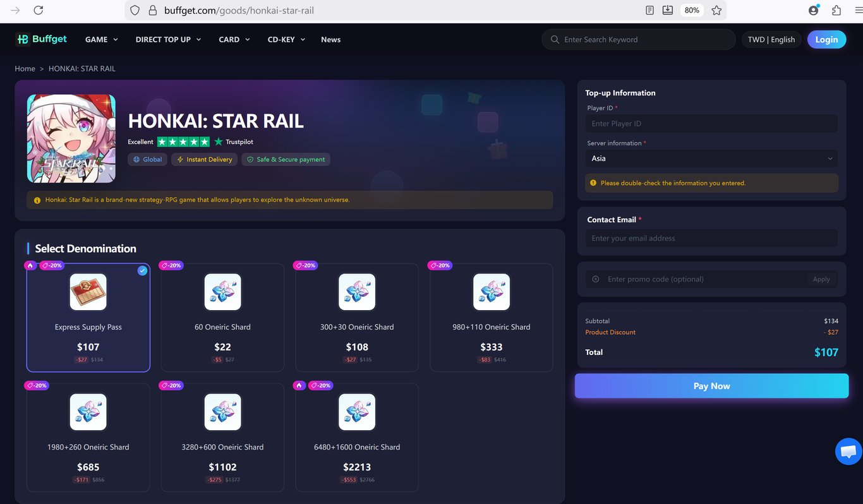The width and height of the screenshot is (863, 504).
Task: Click the 3280+600 Oneiric Shard icon
Action: tap(223, 412)
